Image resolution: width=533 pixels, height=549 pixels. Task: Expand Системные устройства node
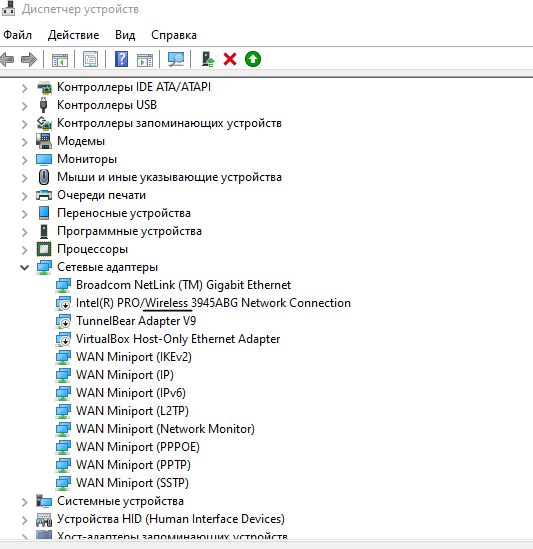25,502
